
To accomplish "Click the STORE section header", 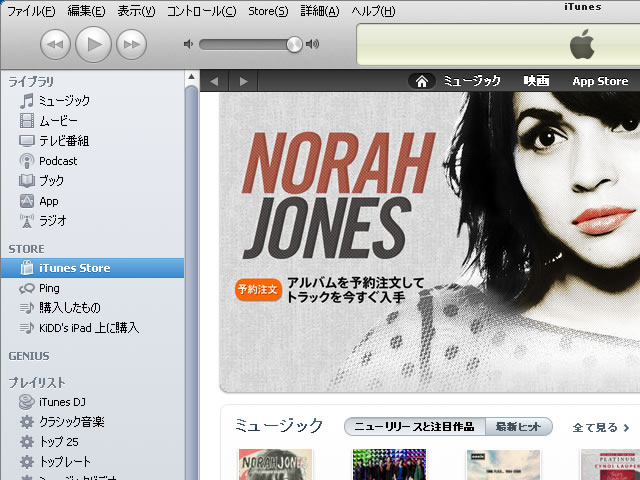I will [27, 249].
